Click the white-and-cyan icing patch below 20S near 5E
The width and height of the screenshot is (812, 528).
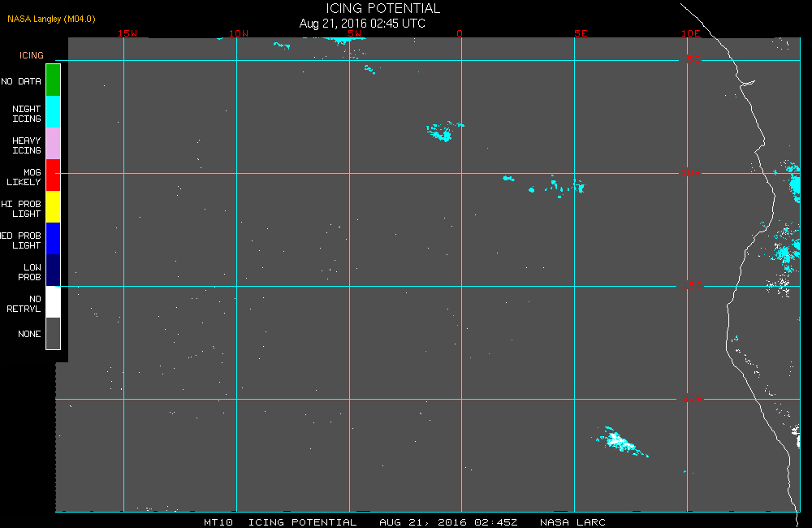(620, 443)
